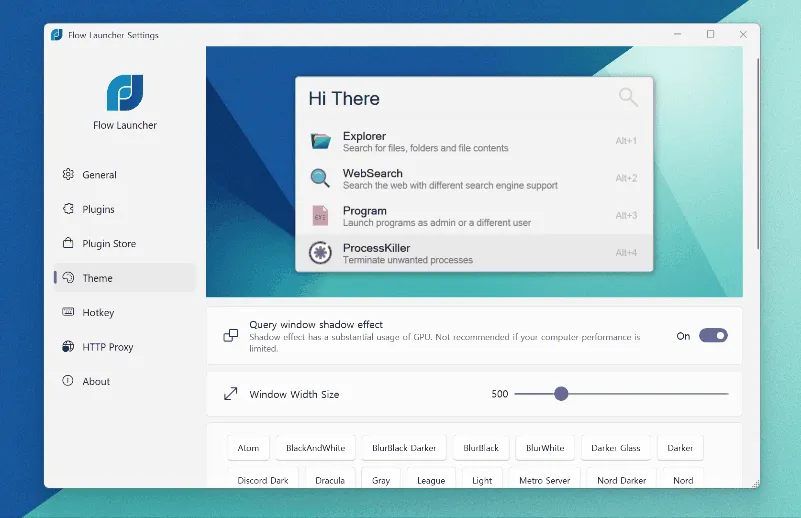Image resolution: width=801 pixels, height=518 pixels.
Task: Click the Window Width Size slider handle
Action: [561, 394]
